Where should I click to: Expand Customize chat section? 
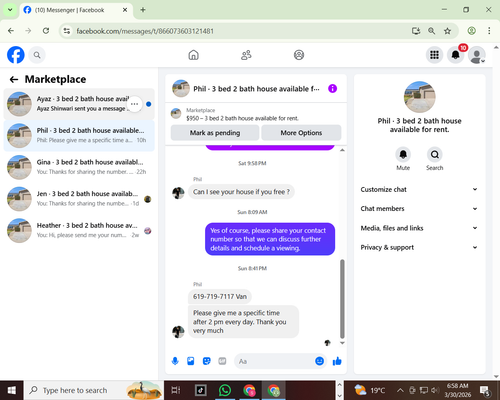[419, 189]
